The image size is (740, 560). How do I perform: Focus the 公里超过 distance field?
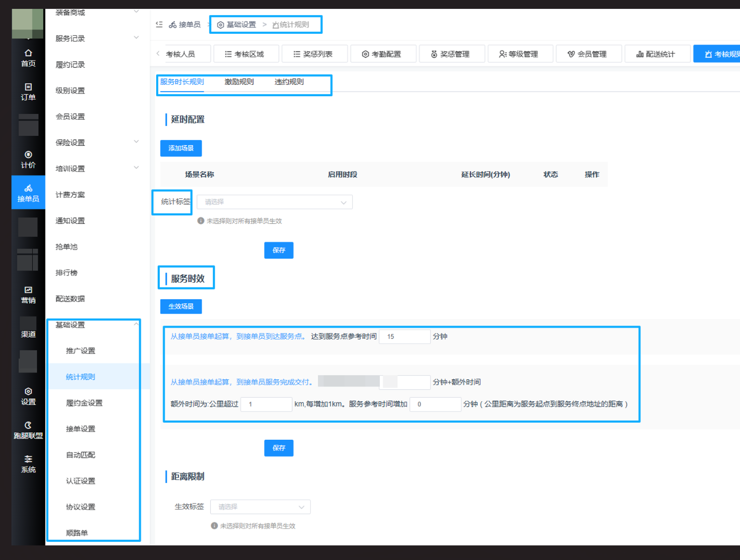(x=266, y=404)
